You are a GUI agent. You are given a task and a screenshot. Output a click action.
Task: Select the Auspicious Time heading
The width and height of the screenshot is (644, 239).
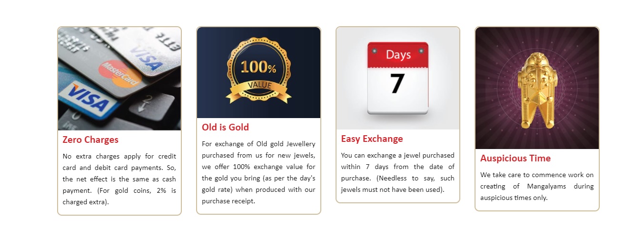tap(515, 159)
